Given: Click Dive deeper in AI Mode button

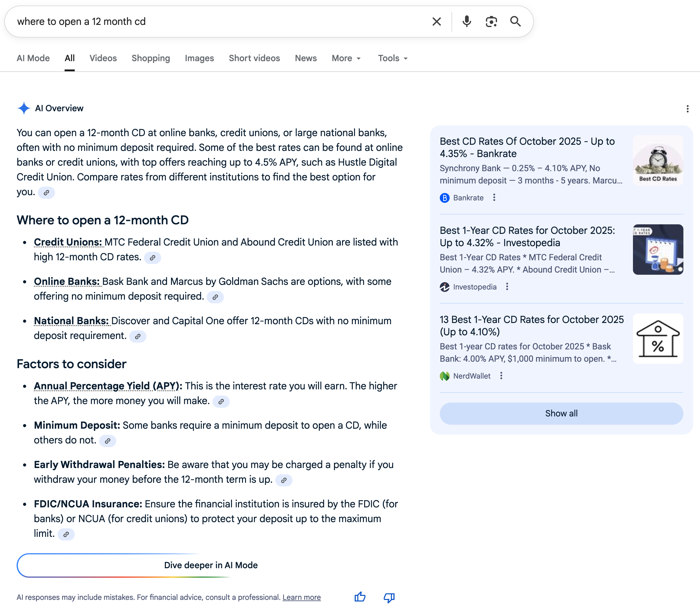Looking at the screenshot, I should [210, 565].
